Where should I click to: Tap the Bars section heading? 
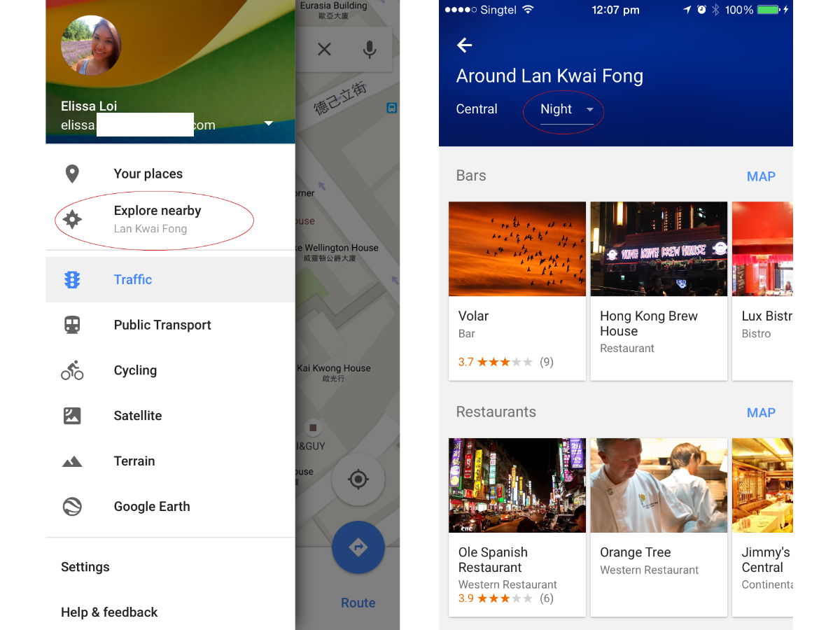[x=471, y=176]
